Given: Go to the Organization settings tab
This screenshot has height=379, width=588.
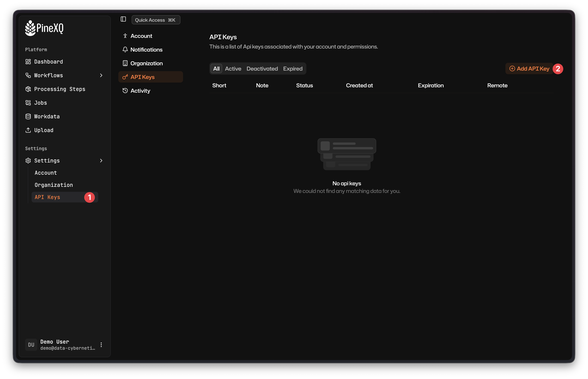Looking at the screenshot, I should coord(147,63).
